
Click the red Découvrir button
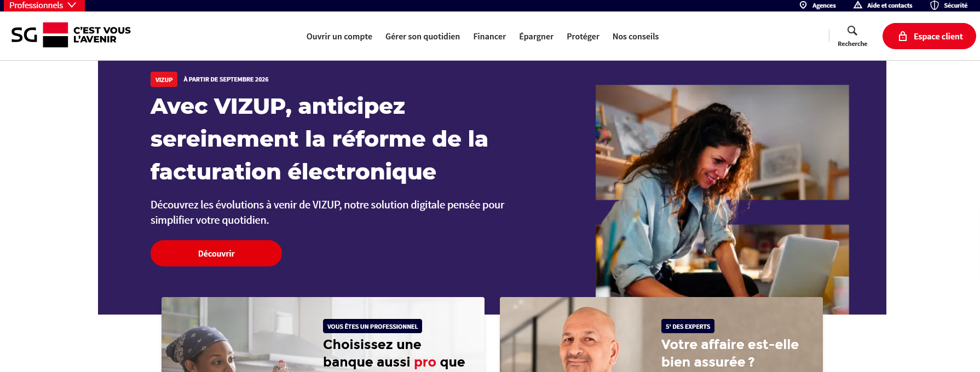(x=216, y=253)
